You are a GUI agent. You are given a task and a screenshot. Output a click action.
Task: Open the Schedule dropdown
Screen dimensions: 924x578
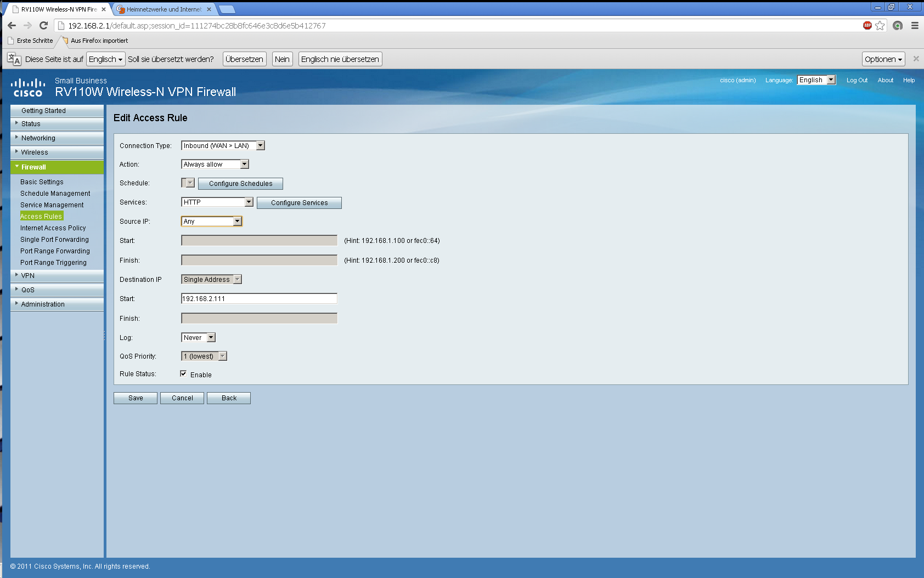[x=188, y=183]
